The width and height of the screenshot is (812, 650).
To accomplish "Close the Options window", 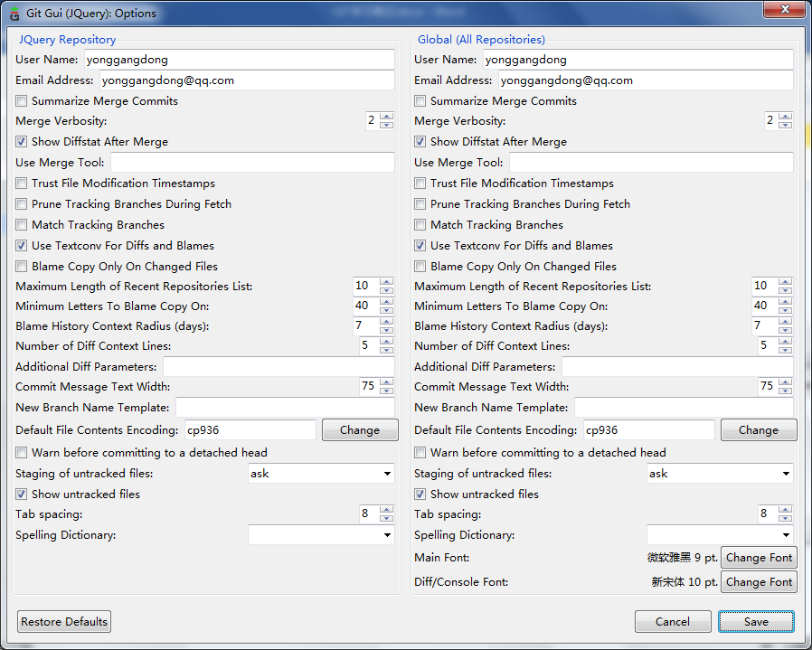I will tap(784, 9).
